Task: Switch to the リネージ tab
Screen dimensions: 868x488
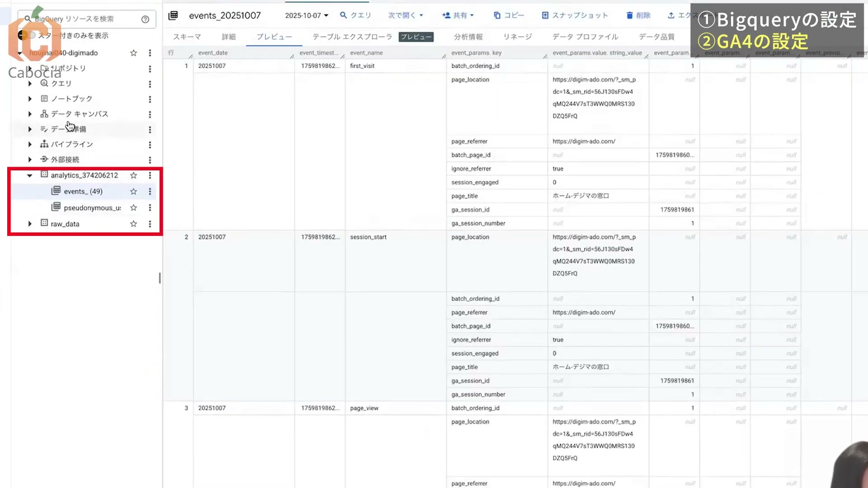Action: (518, 37)
